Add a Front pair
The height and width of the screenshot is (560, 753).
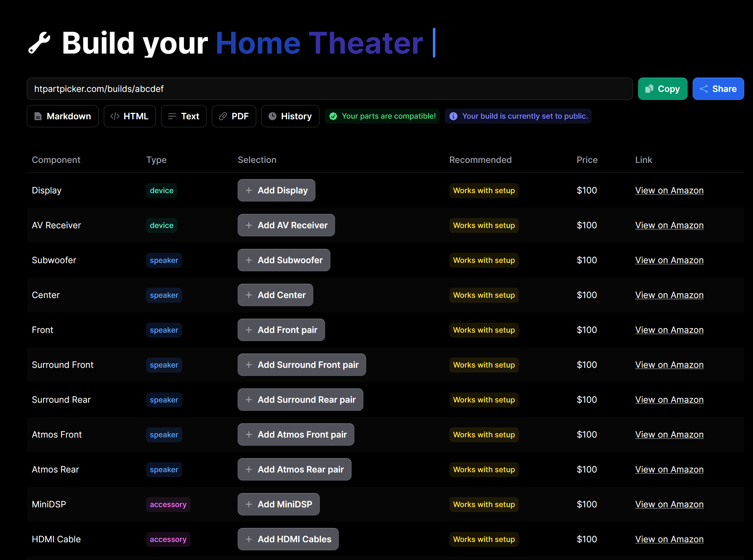[281, 330]
